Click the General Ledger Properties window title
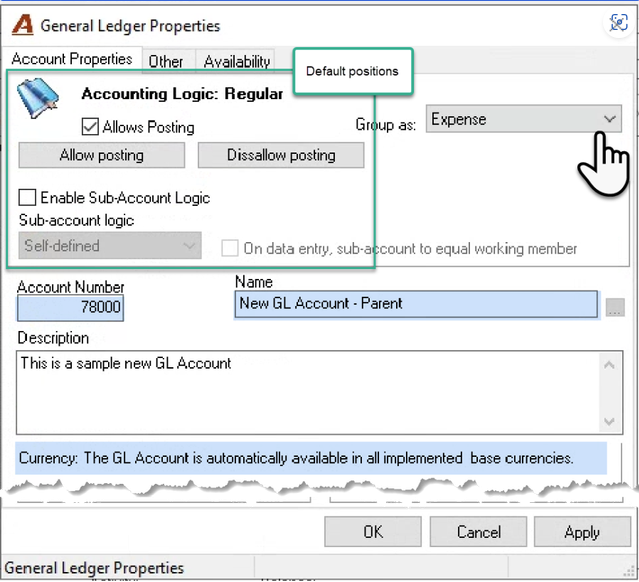The height and width of the screenshot is (582, 639). pyautogui.click(x=130, y=26)
